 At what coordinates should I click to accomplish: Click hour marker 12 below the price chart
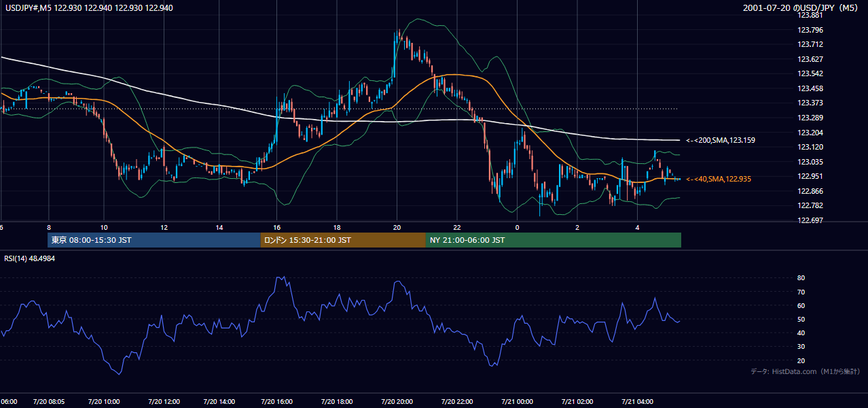click(x=163, y=227)
